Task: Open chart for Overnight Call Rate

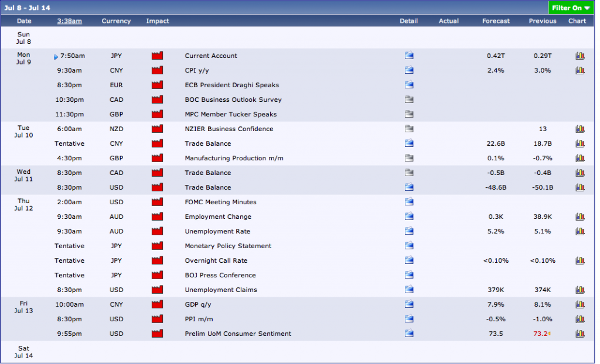Action: pyautogui.click(x=579, y=260)
